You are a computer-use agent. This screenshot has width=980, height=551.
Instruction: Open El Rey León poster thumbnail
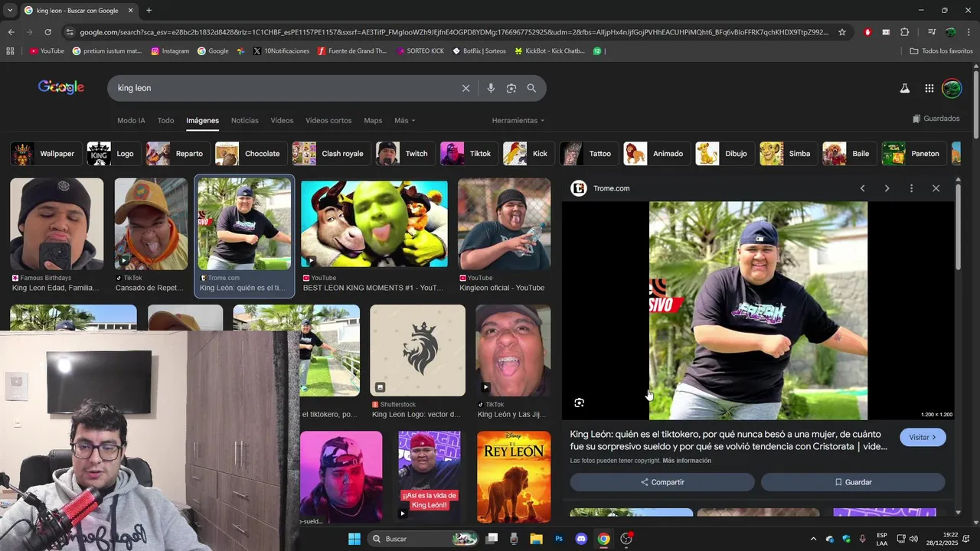point(513,477)
